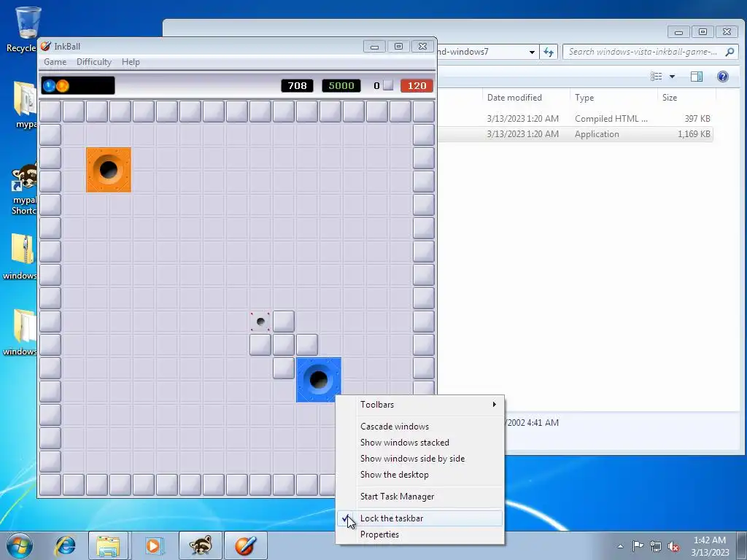Screen dimensions: 747x560
Task: Click the Action Center flag icon
Action: [x=638, y=546]
